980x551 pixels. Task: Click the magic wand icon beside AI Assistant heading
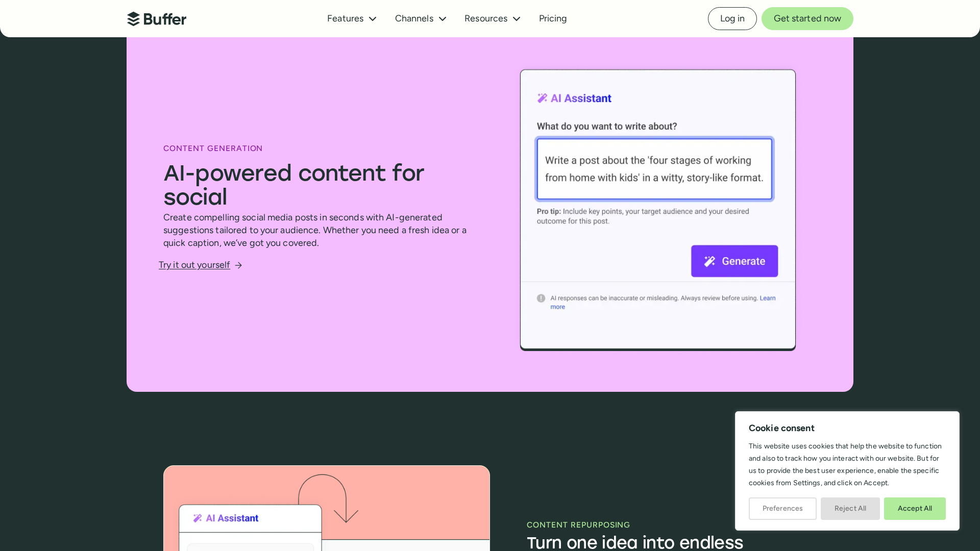[542, 98]
